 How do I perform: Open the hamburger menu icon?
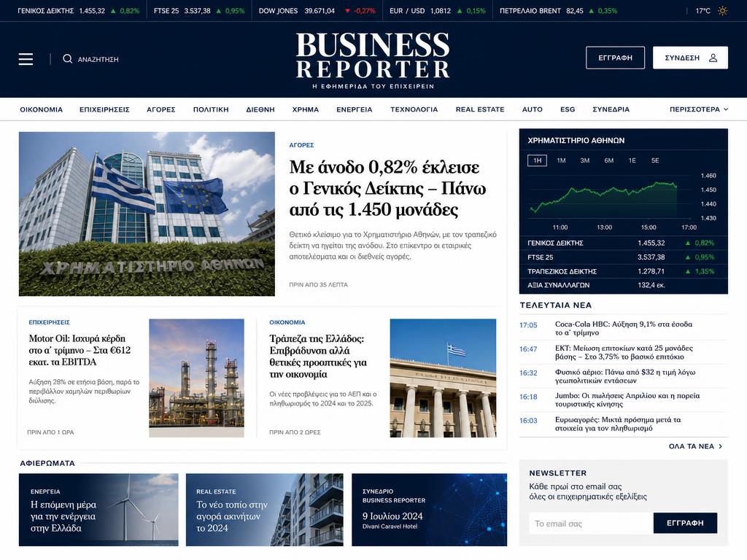coord(26,59)
